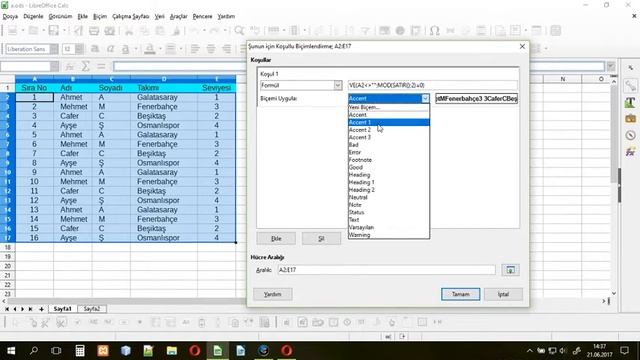Click the Align Right icon

click(226, 49)
